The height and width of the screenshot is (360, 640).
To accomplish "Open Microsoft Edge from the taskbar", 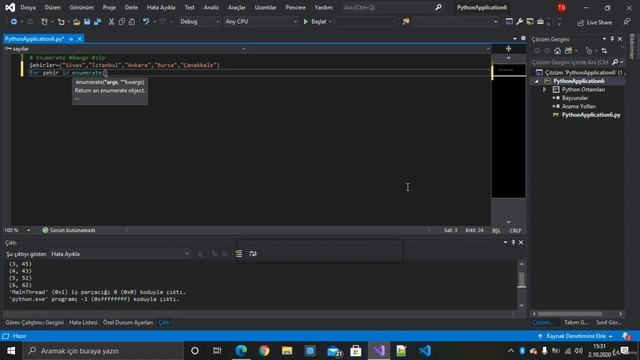I will pos(241,351).
